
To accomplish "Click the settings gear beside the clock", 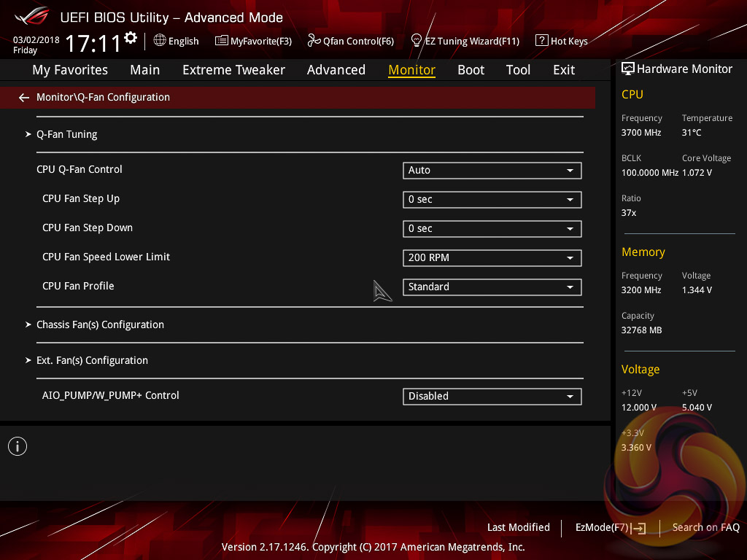I will coord(131,38).
